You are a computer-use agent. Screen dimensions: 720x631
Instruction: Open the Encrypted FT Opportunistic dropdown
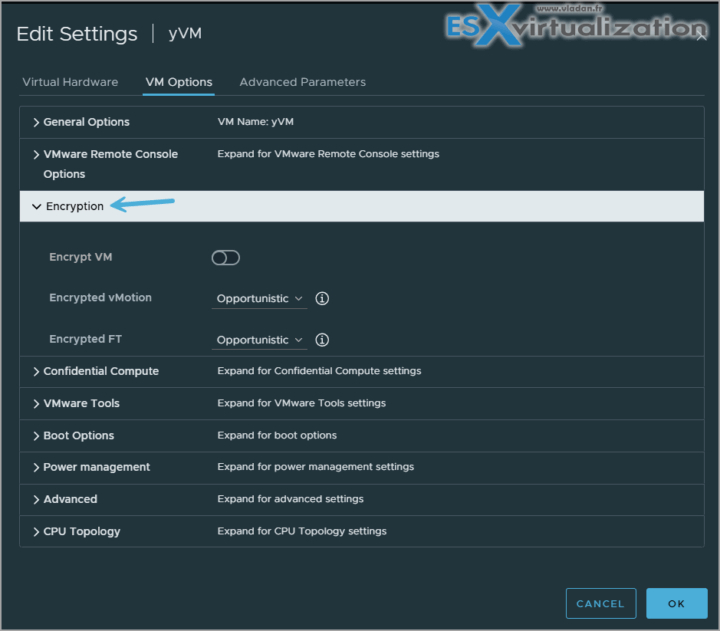coord(259,340)
